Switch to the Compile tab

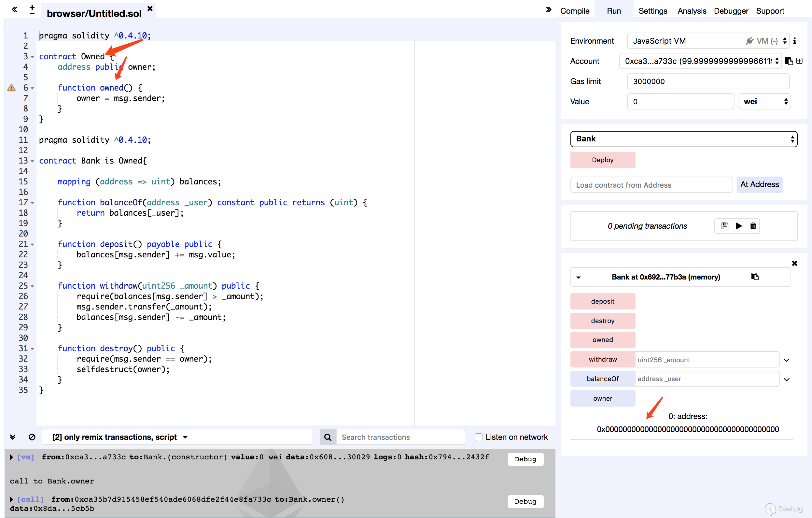click(x=575, y=11)
